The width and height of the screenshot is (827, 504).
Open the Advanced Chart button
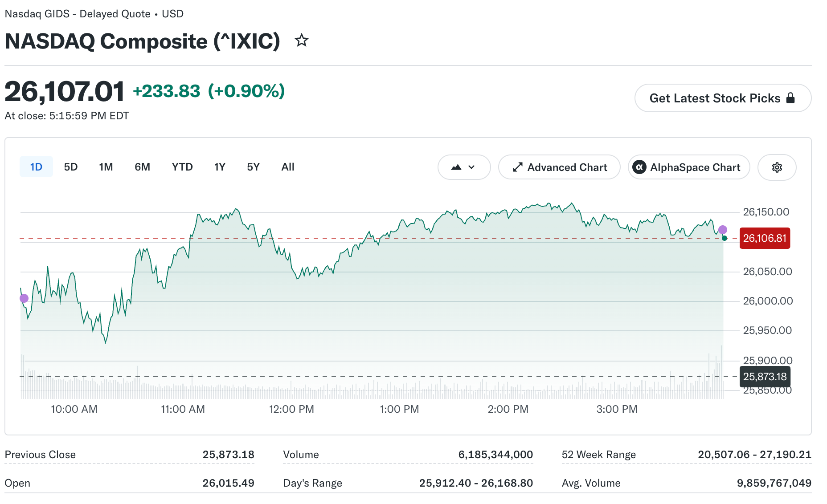click(x=559, y=167)
